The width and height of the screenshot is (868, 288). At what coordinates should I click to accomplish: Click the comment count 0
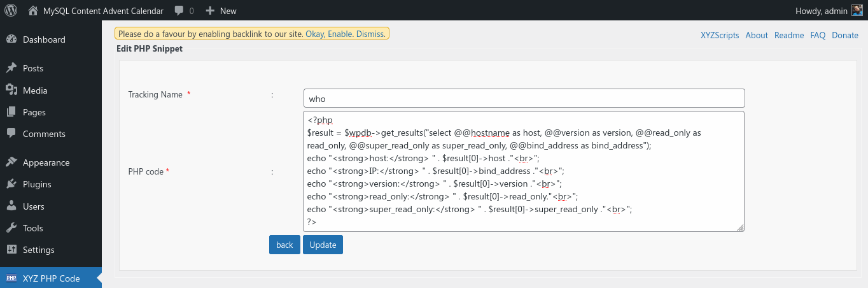click(x=192, y=11)
